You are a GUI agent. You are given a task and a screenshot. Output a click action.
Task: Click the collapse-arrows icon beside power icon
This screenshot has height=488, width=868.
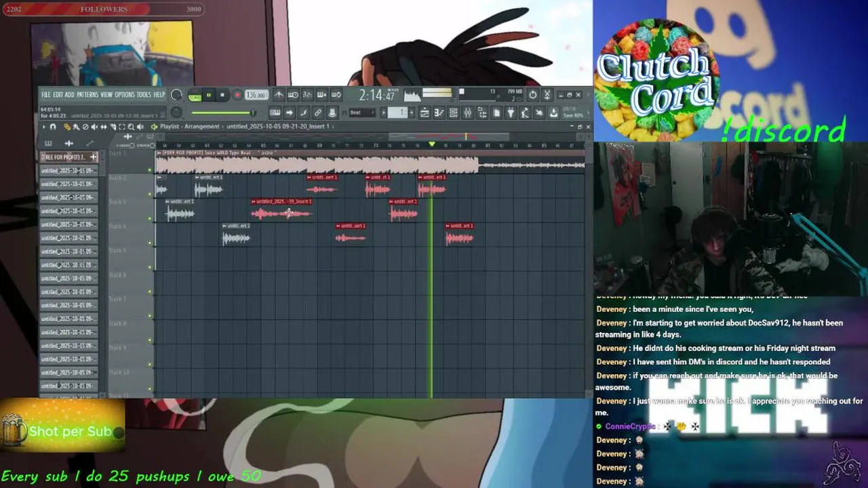click(x=547, y=95)
